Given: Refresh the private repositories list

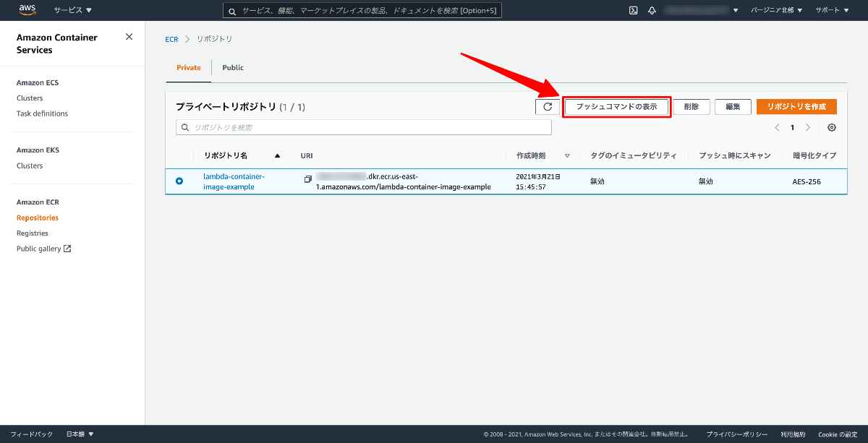Looking at the screenshot, I should 548,106.
